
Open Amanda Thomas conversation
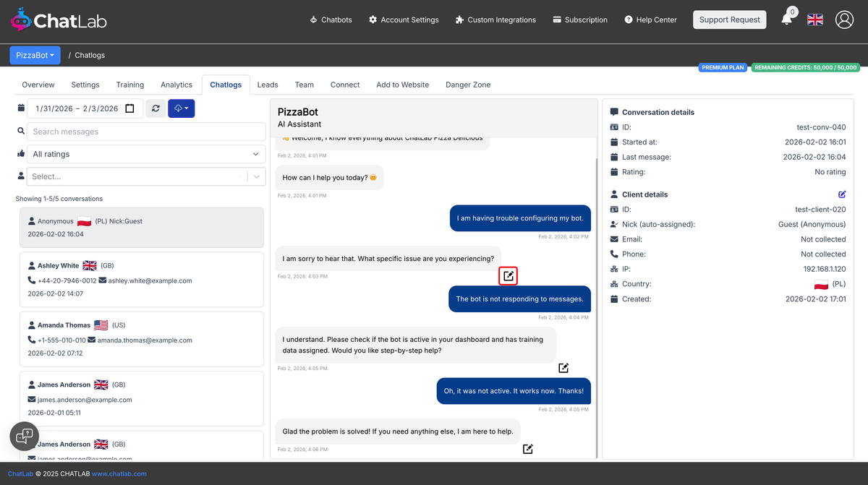(x=142, y=339)
